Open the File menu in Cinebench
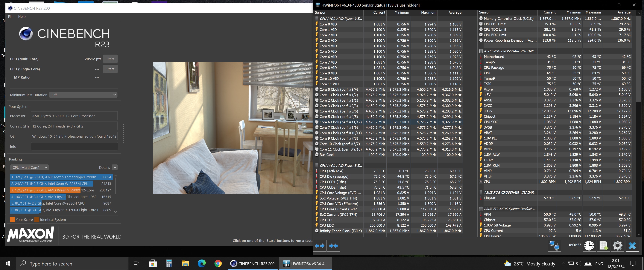Viewport: 644px width, 270px height. click(11, 16)
